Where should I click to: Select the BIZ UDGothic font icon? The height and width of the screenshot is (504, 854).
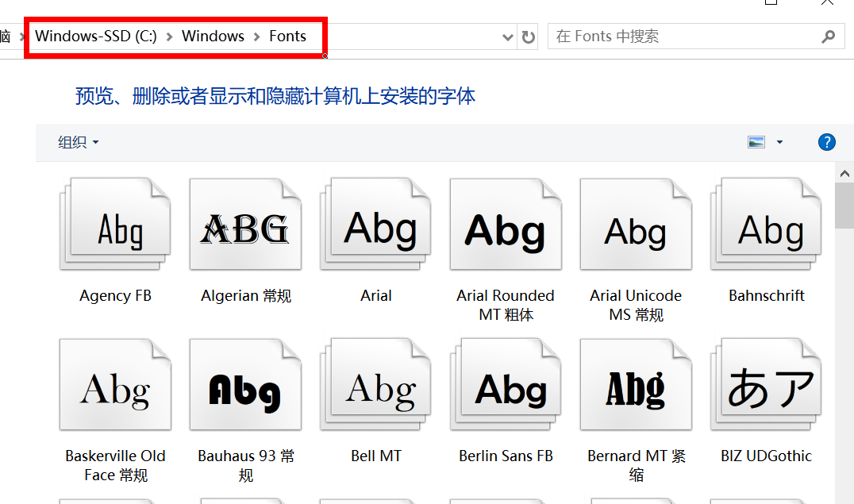point(767,384)
